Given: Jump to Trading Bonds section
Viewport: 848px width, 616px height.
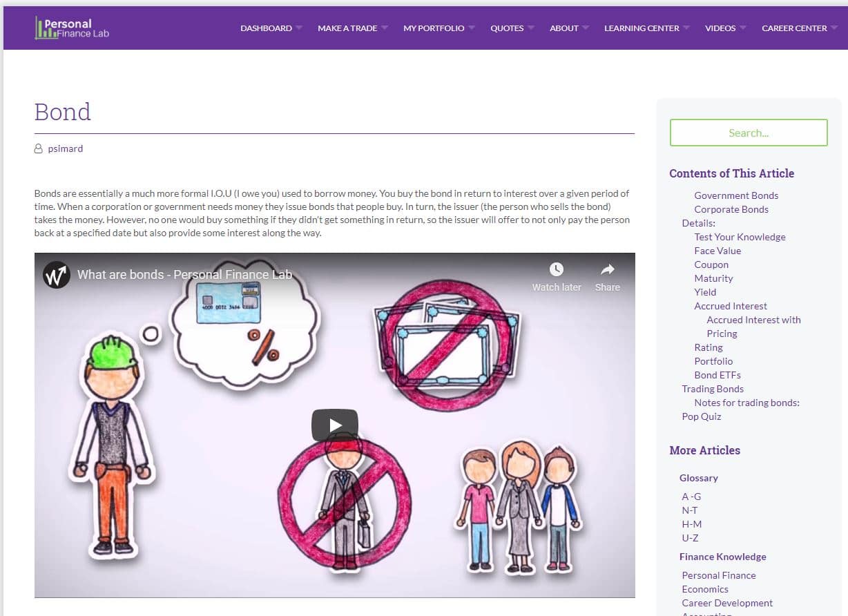Looking at the screenshot, I should tap(713, 389).
